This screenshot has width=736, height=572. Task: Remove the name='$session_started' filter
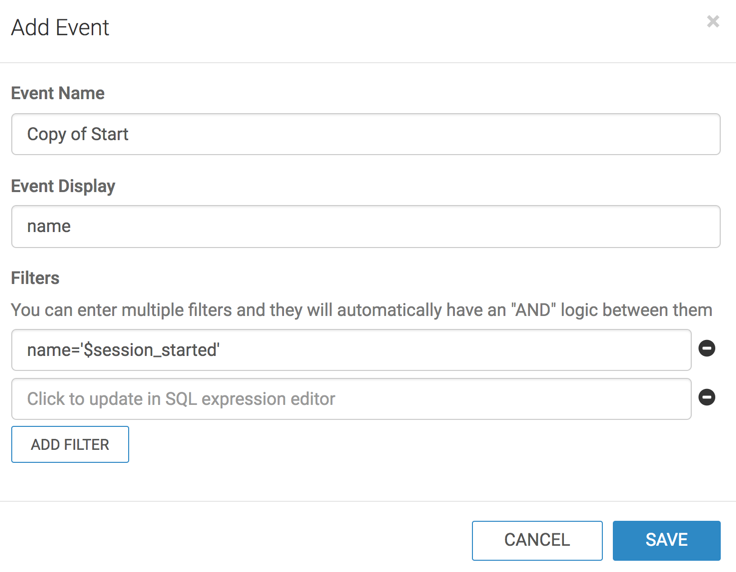(x=707, y=349)
